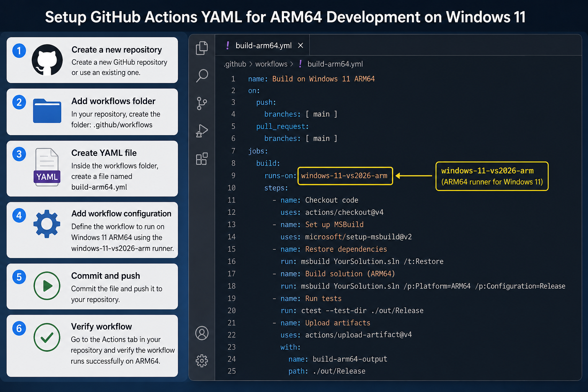Open the Accounts profile icon
588x392 pixels.
pyautogui.click(x=202, y=333)
